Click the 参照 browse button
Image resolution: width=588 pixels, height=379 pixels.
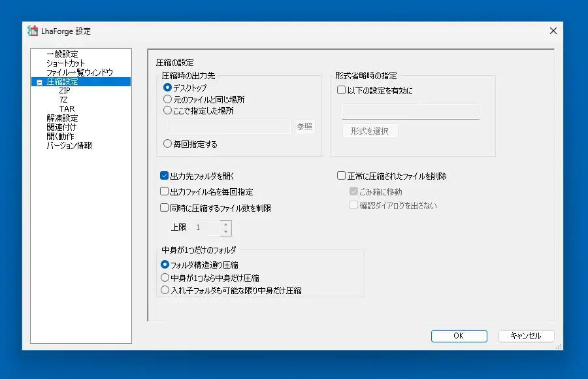pos(304,127)
